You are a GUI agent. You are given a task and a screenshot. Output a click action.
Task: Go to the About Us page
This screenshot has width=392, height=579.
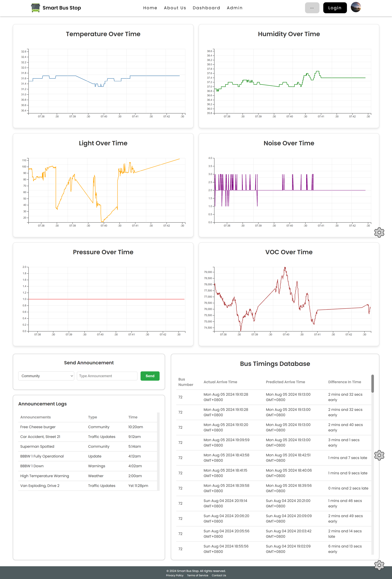175,8
